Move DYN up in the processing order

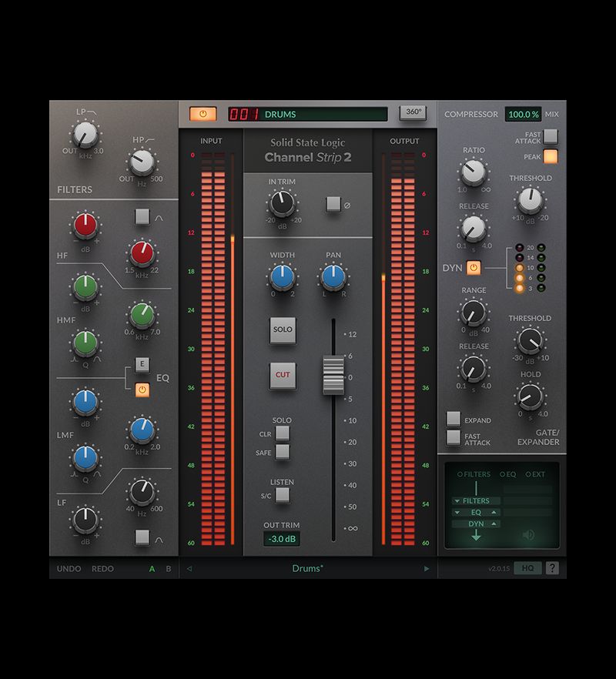click(x=494, y=524)
